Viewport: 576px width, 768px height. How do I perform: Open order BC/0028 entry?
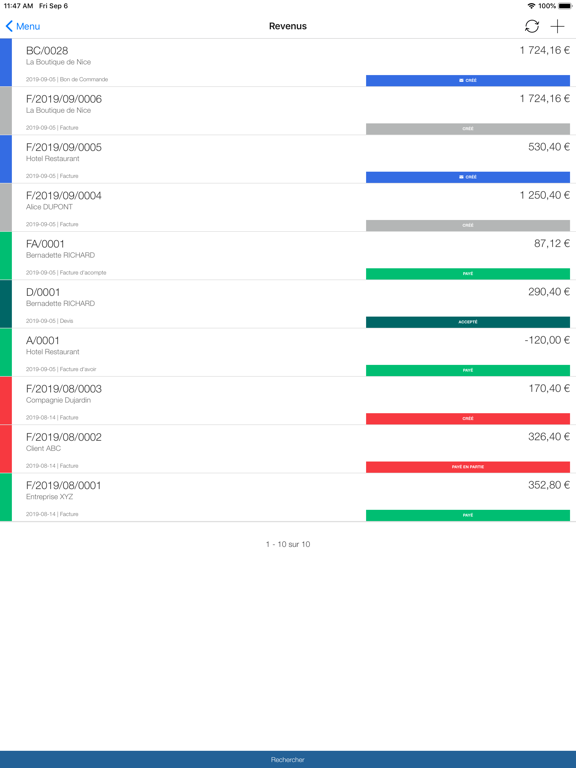click(288, 63)
